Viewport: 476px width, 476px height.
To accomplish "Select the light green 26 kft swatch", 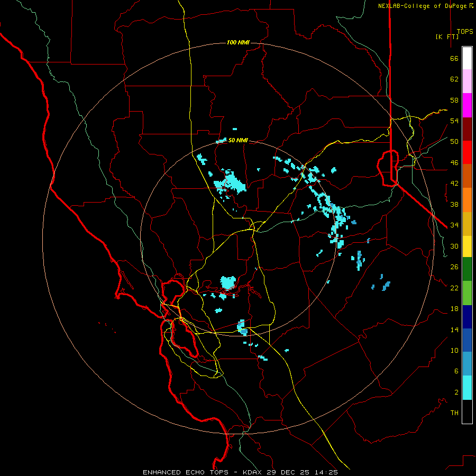I will pyautogui.click(x=467, y=293).
